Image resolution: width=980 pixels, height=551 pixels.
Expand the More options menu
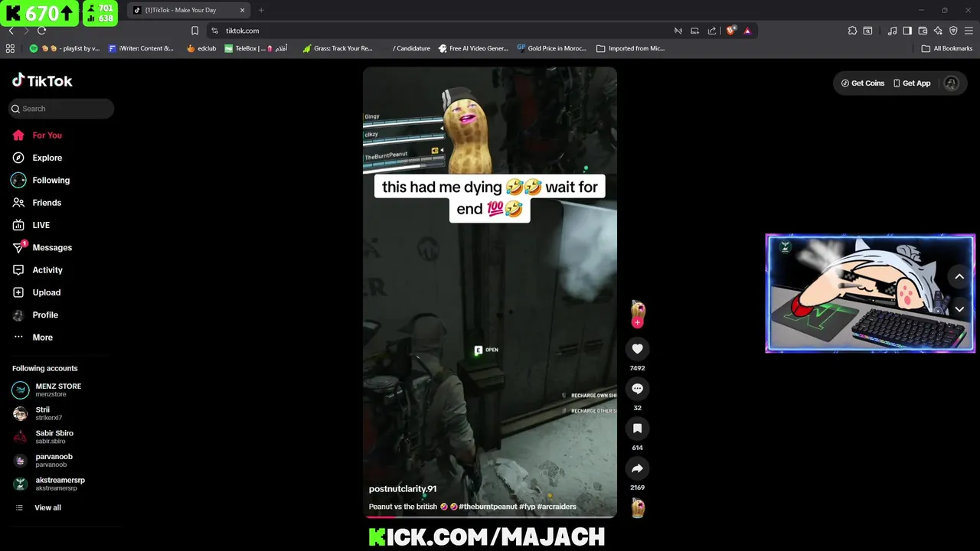pyautogui.click(x=33, y=337)
